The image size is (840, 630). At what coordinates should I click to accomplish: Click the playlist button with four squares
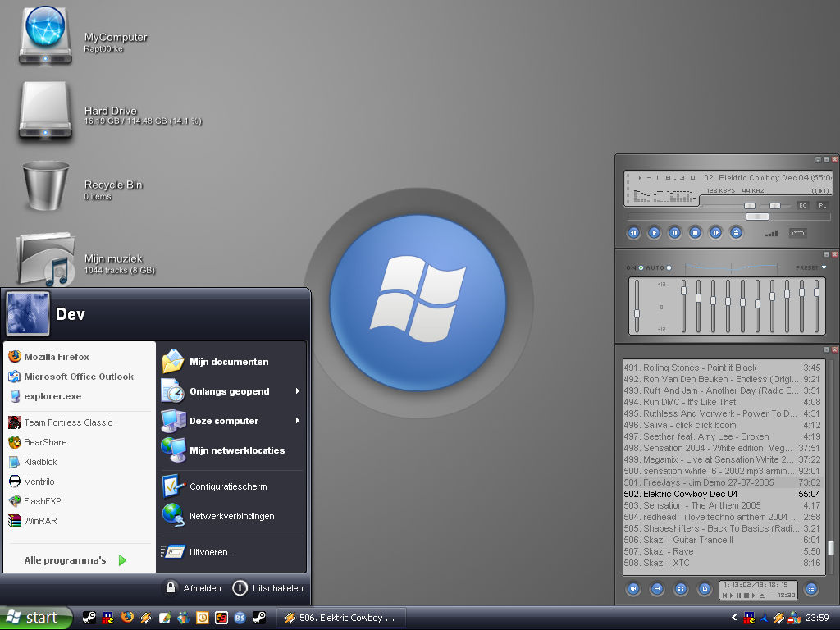681,589
